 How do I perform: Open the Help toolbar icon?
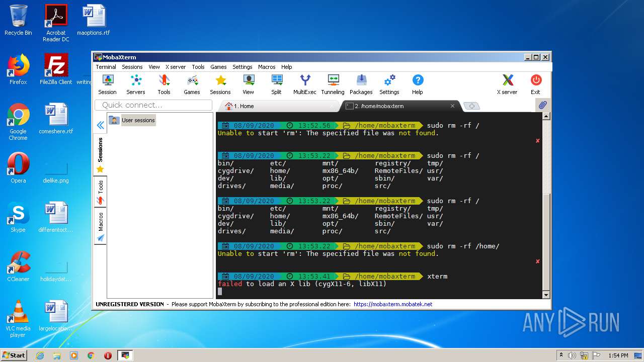[418, 84]
